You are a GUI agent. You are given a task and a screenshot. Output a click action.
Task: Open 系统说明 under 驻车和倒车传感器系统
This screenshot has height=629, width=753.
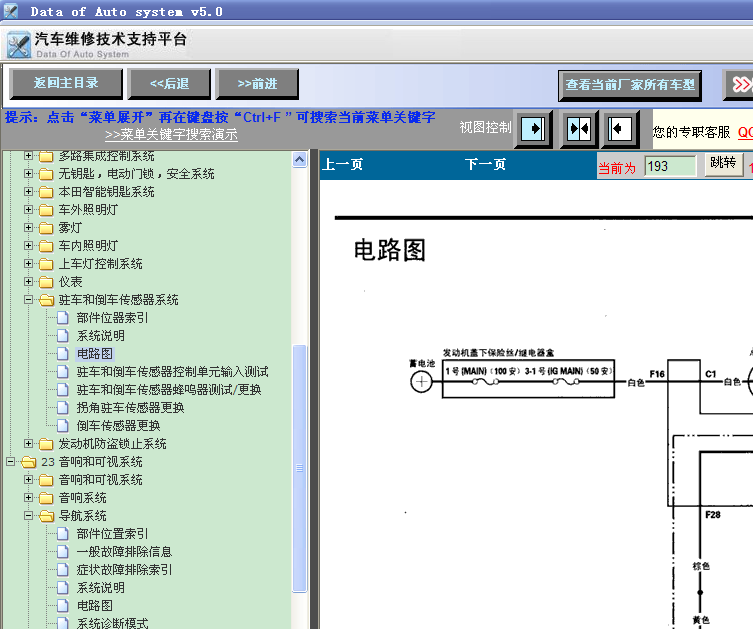pyautogui.click(x=100, y=336)
